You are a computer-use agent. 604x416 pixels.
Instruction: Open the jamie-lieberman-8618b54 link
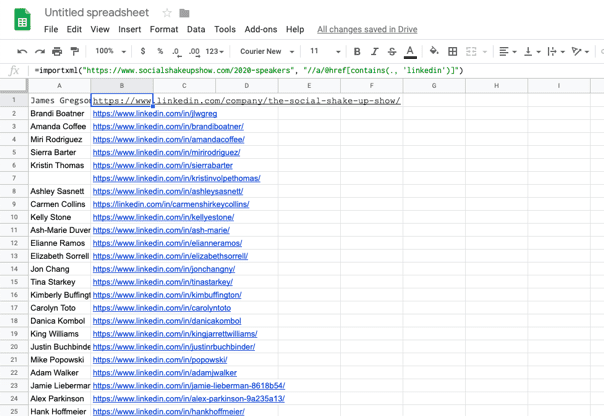pos(189,386)
